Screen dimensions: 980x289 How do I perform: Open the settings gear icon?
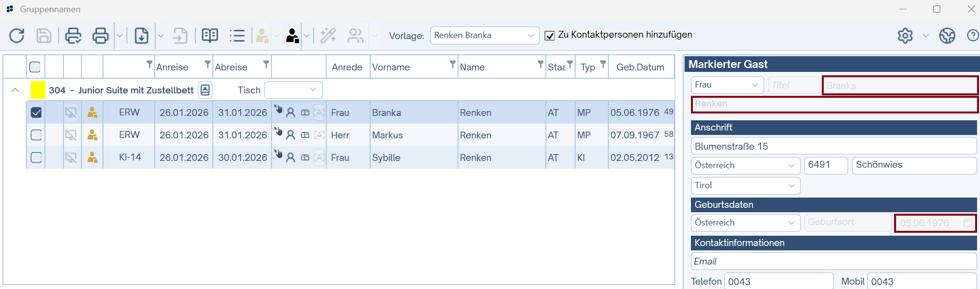(x=905, y=36)
